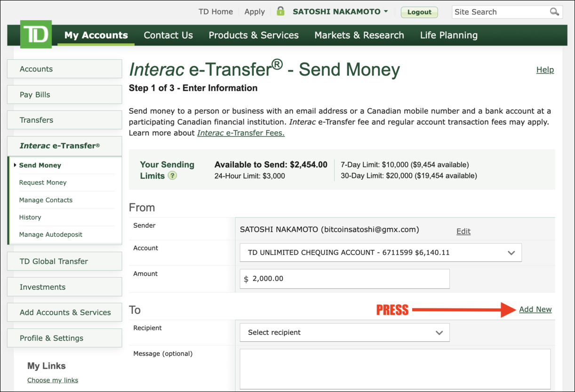575x392 pixels.
Task: Click the green security padlock icon
Action: click(280, 11)
